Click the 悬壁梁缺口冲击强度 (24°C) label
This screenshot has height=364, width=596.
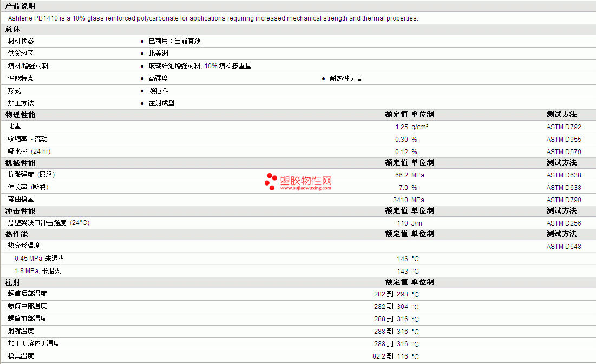point(49,223)
